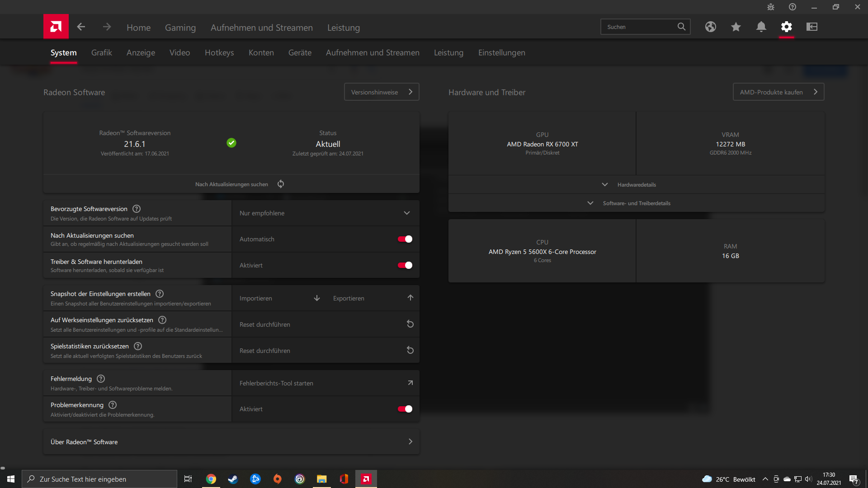Open Office from the taskbar

pos(344,479)
